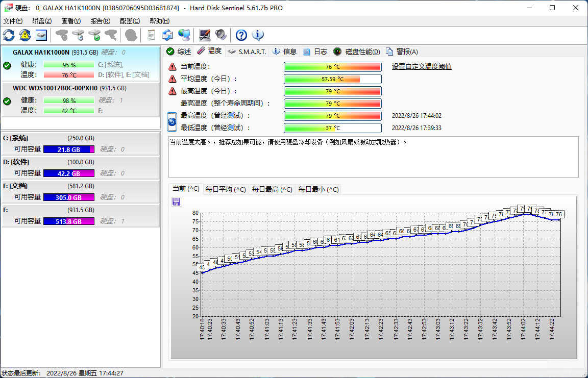Viewport: 588px width, 378px height.
Task: Select the E: [文档] partition
Action: tap(80, 192)
